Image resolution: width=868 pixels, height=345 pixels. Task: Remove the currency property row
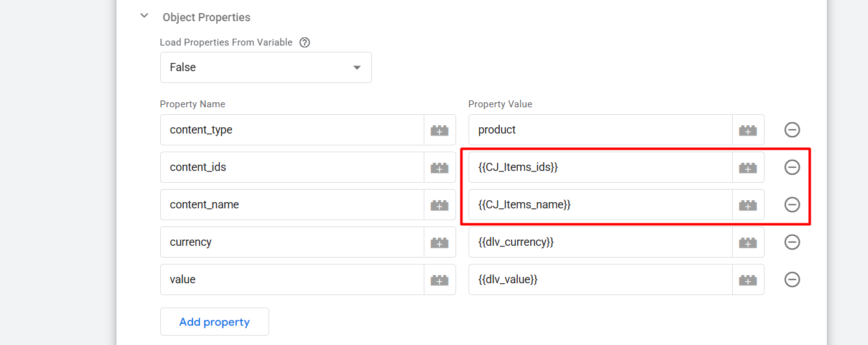(x=792, y=242)
